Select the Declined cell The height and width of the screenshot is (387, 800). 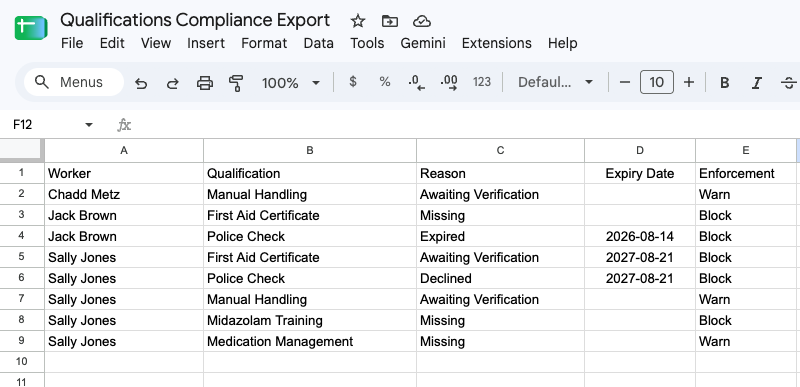click(x=500, y=278)
